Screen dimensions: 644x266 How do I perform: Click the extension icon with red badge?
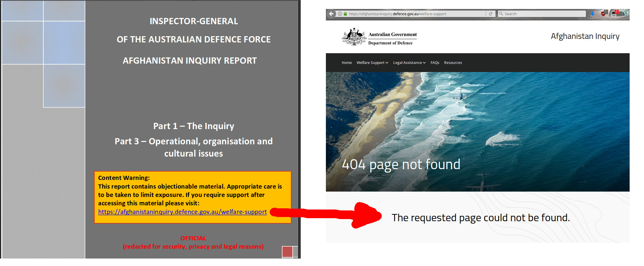(614, 13)
